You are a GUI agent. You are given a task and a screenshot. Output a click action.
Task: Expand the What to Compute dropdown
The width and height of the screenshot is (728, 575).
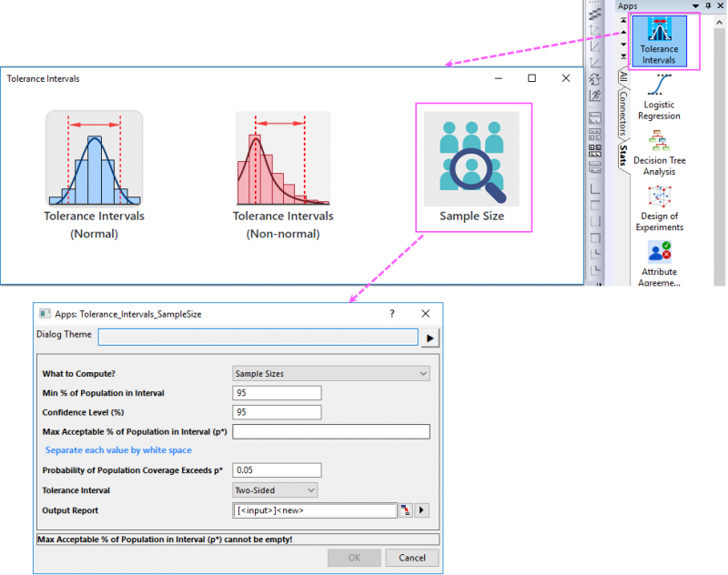[x=331, y=373]
